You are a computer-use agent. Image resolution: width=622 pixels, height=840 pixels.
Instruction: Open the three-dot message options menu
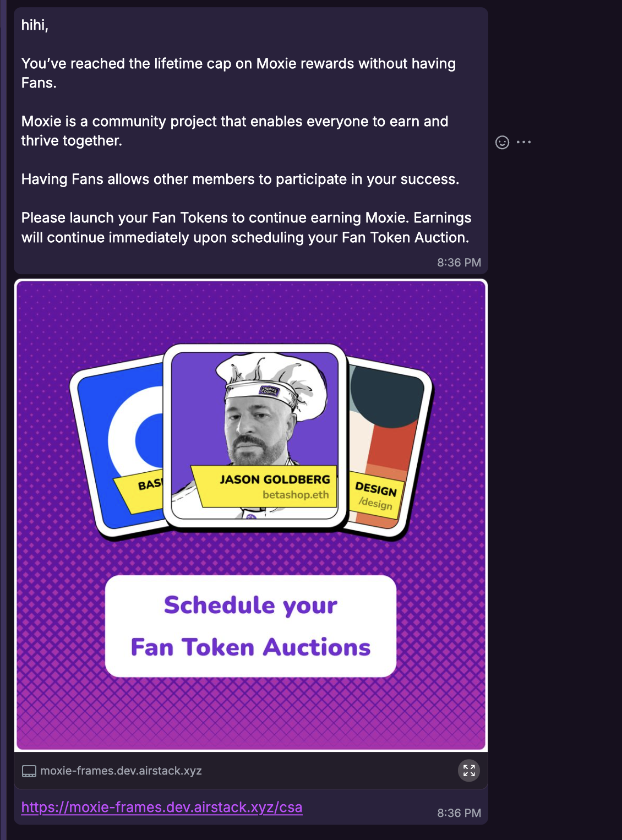point(524,142)
